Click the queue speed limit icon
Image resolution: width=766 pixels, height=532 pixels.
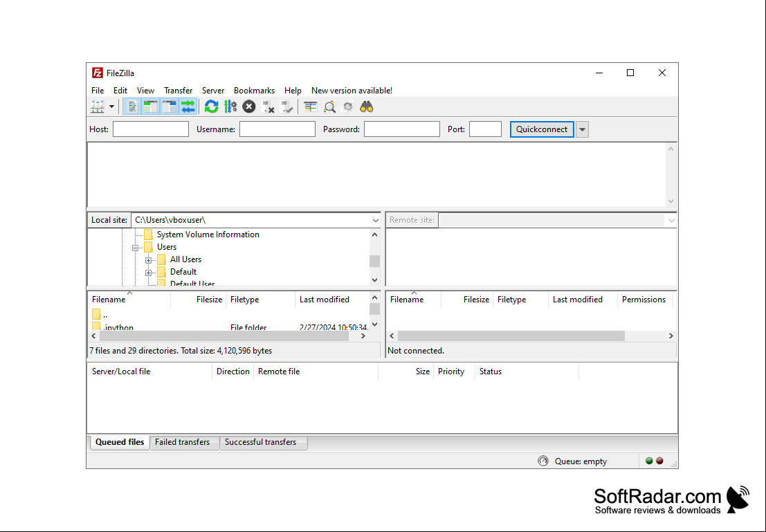(543, 461)
